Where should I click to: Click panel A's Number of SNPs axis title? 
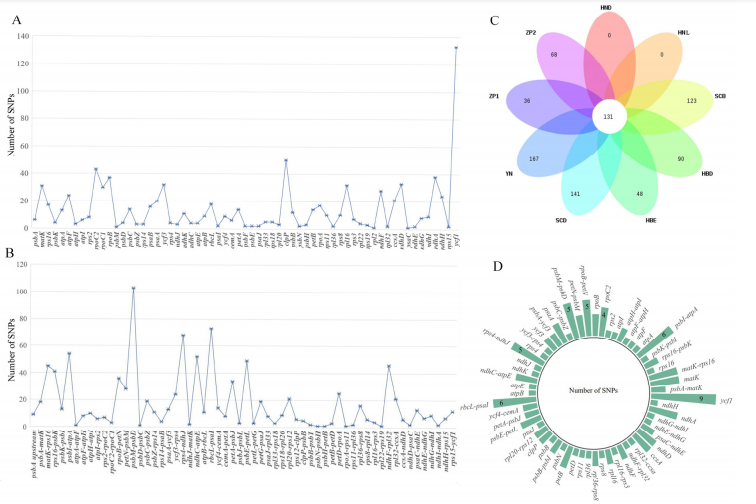(x=11, y=123)
